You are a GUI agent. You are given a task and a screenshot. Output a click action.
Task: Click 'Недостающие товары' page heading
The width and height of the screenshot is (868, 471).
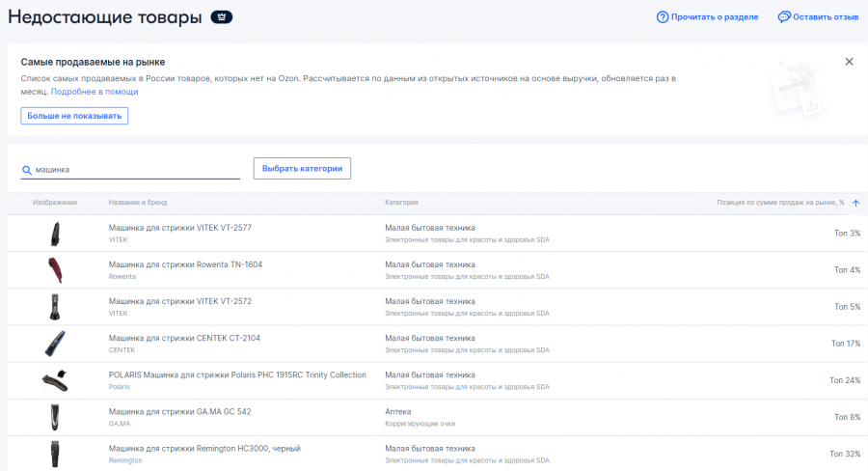pyautogui.click(x=105, y=17)
